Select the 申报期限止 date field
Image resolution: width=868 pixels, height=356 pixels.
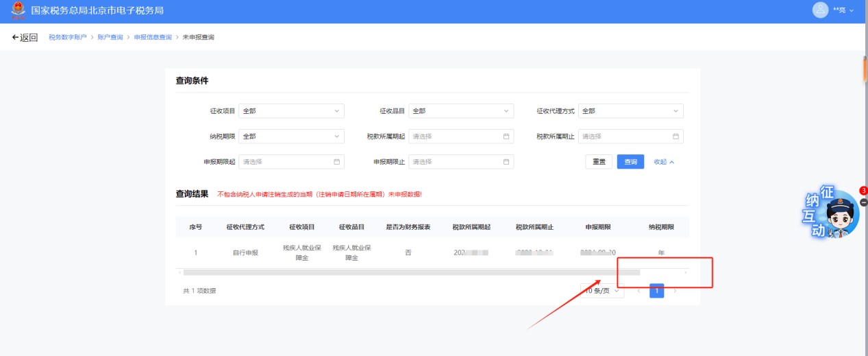(461, 162)
